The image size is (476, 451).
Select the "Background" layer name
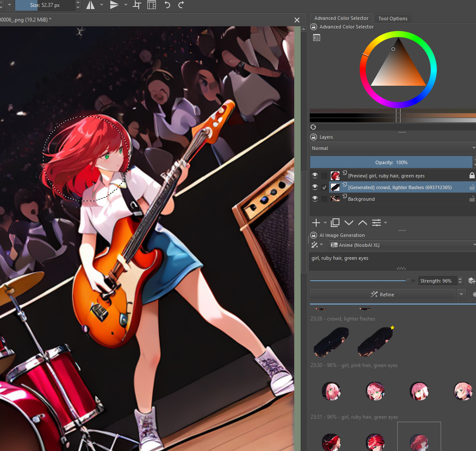[x=361, y=199]
